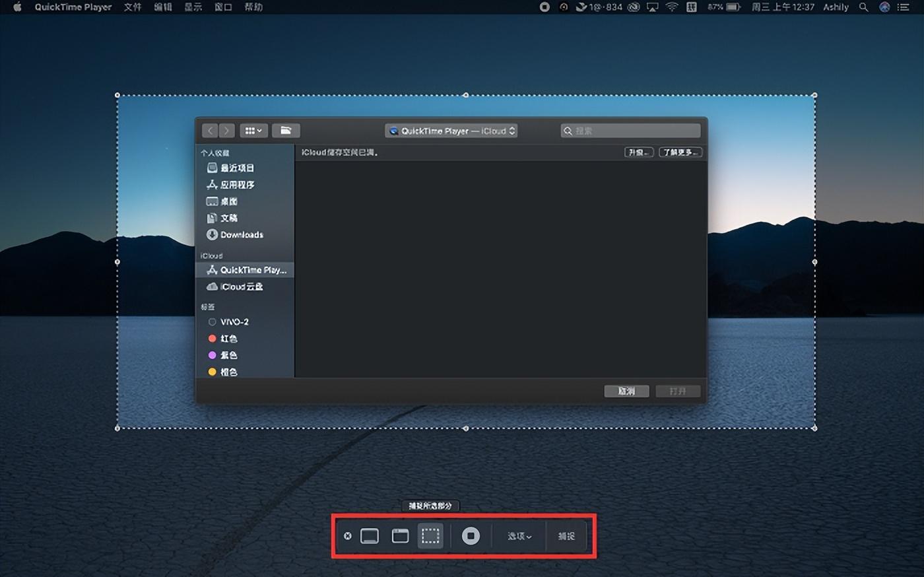Open the QuickTime Player menu
Viewport: 924px width, 577px height.
point(73,7)
